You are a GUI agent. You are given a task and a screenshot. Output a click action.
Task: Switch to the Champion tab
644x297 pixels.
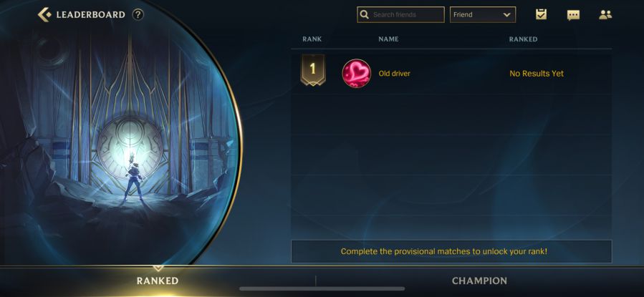pyautogui.click(x=479, y=281)
